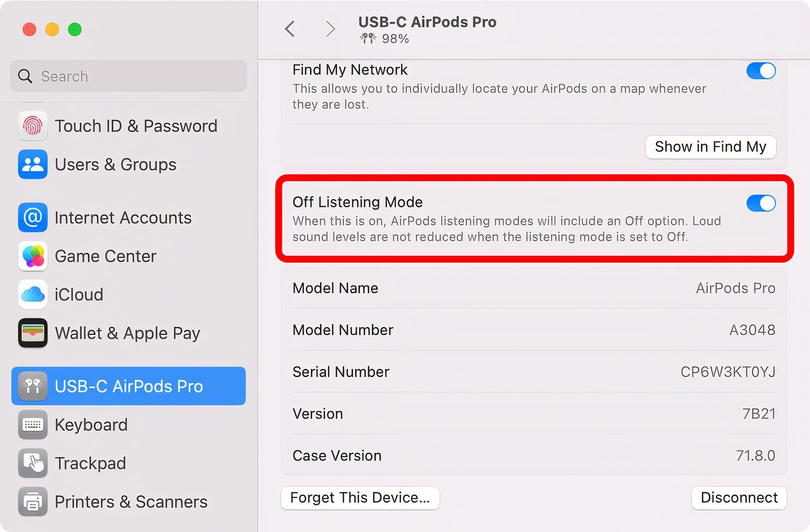Navigate forward with the right chevron
810x532 pixels.
pos(330,28)
